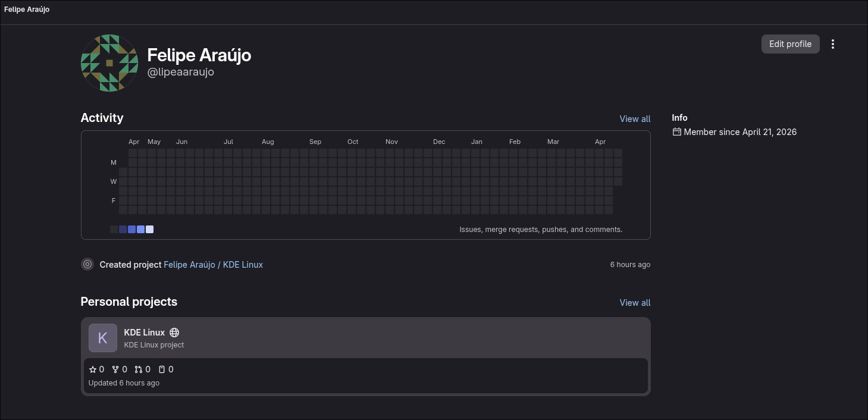Select the forks icon on the project card
This screenshot has height=420, width=868.
(x=115, y=369)
